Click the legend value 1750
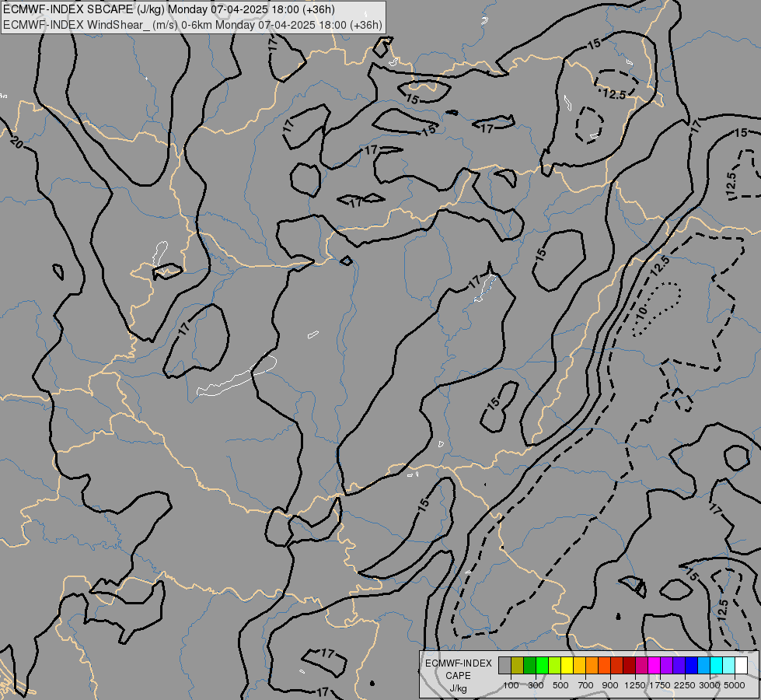The image size is (761, 700). (x=660, y=685)
